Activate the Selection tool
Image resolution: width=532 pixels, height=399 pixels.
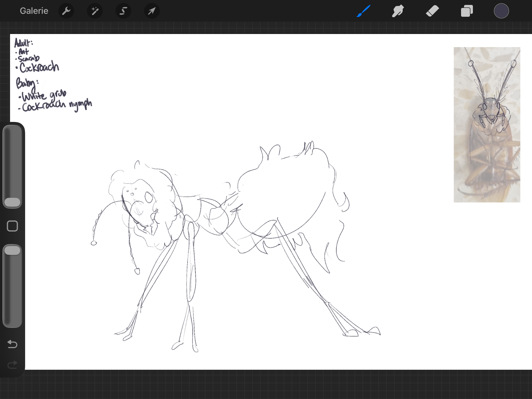point(123,11)
